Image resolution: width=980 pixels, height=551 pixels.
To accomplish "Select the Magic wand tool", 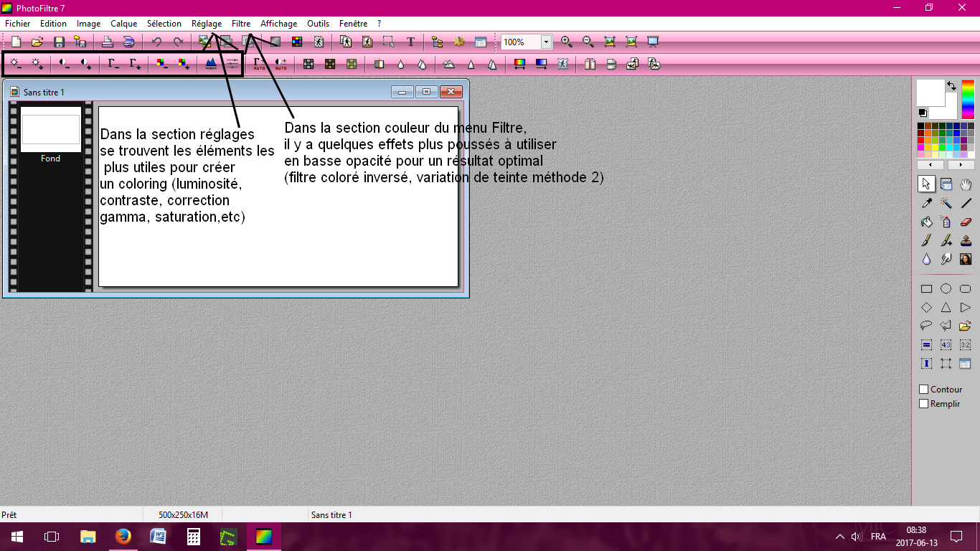I will (x=946, y=203).
